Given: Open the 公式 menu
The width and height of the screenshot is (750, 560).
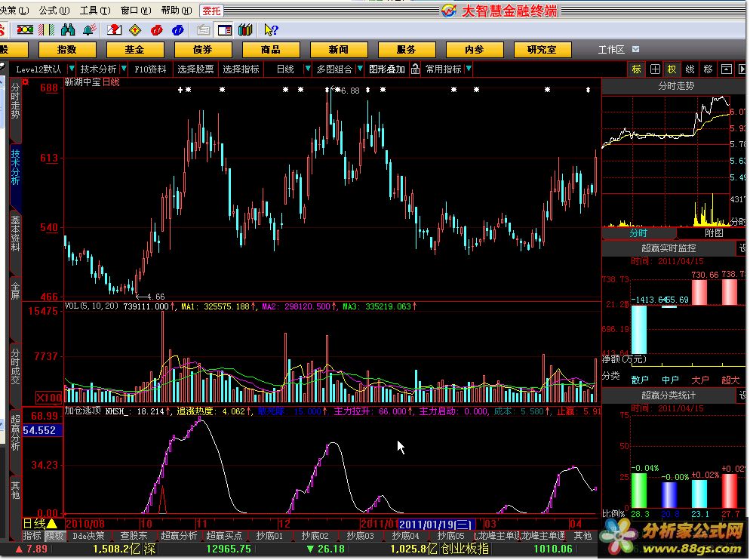Looking at the screenshot, I should pos(54,10).
